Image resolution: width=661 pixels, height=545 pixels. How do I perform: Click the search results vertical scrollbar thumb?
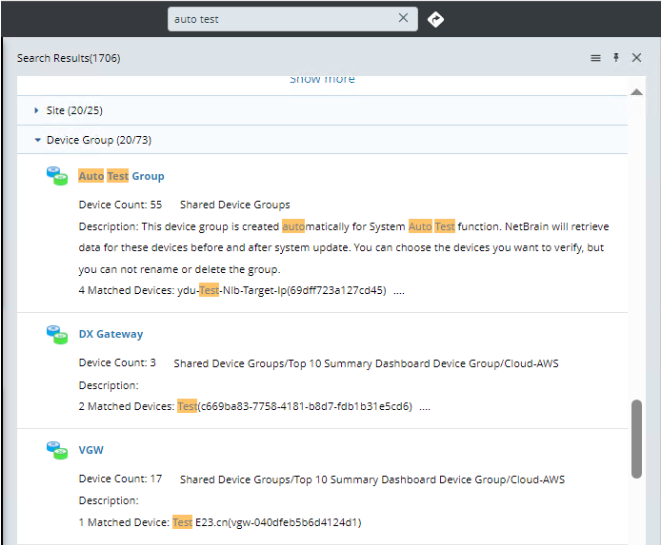(x=637, y=439)
